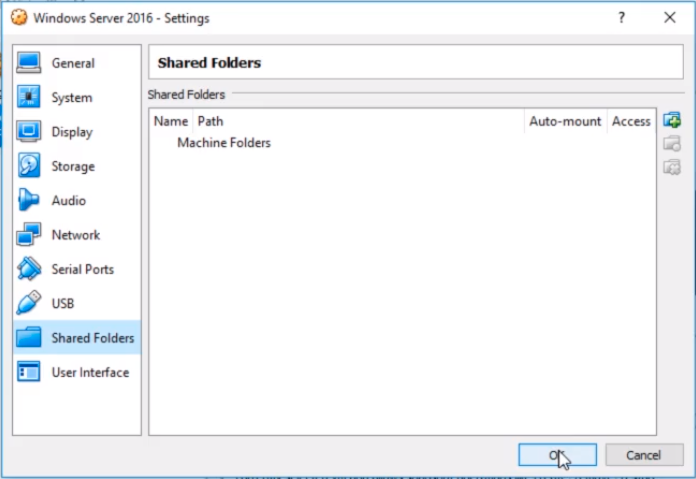Open the Audio settings page

point(77,200)
